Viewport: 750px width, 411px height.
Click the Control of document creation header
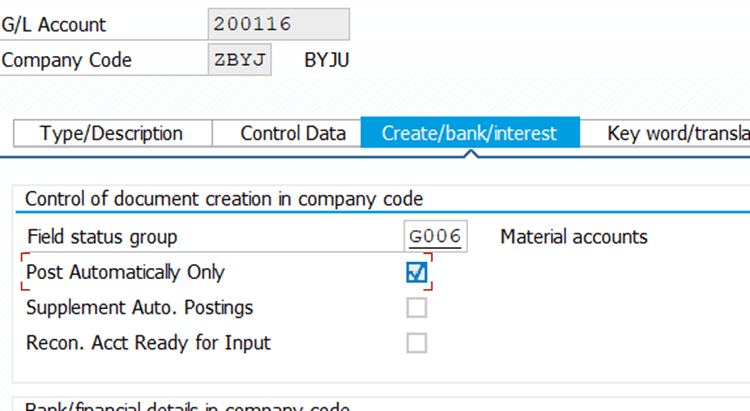pos(223,198)
